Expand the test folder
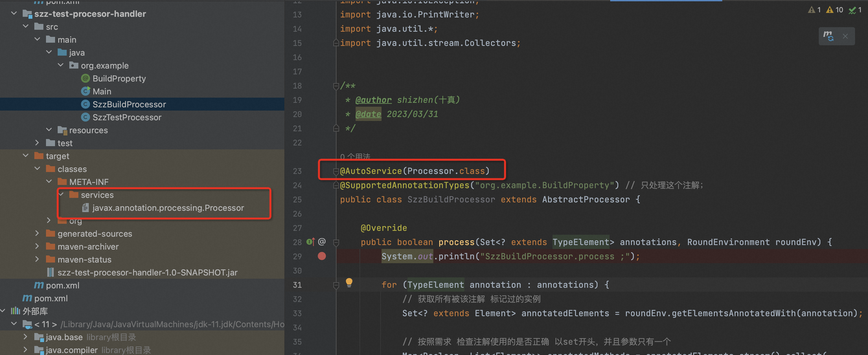Viewport: 868px width, 355px height. point(37,143)
